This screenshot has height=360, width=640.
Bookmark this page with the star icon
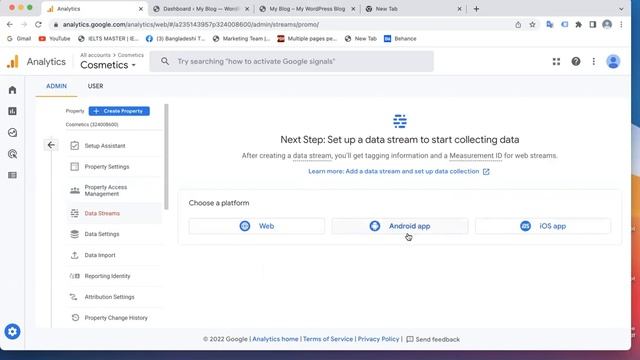tap(532, 24)
